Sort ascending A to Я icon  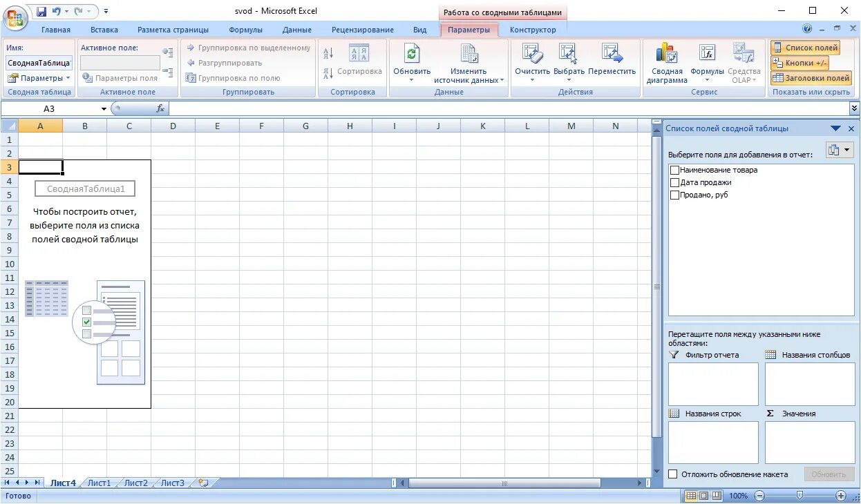click(328, 54)
